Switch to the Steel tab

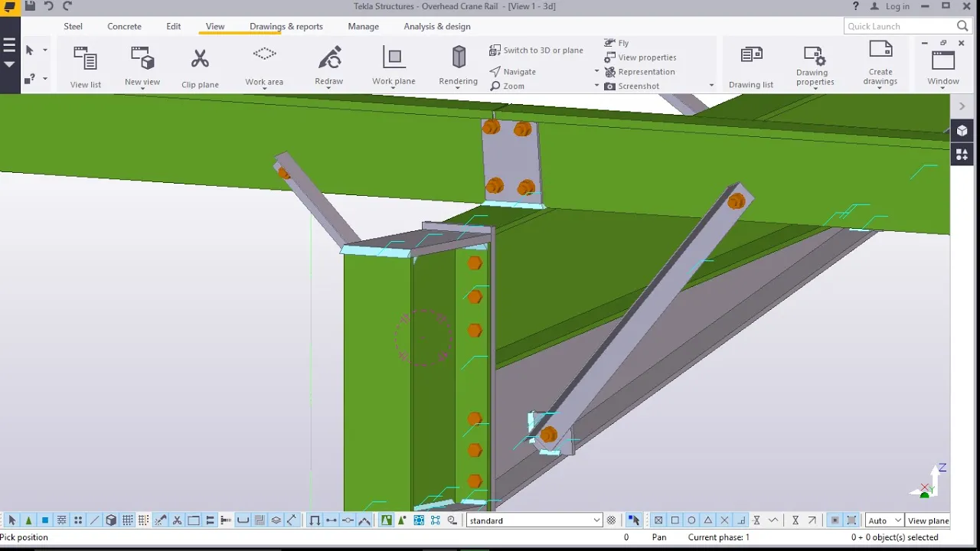[x=73, y=26]
